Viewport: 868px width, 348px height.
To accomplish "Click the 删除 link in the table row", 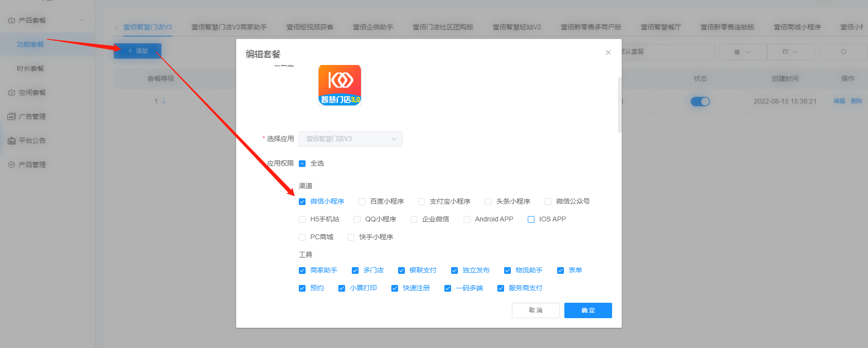I will [856, 101].
